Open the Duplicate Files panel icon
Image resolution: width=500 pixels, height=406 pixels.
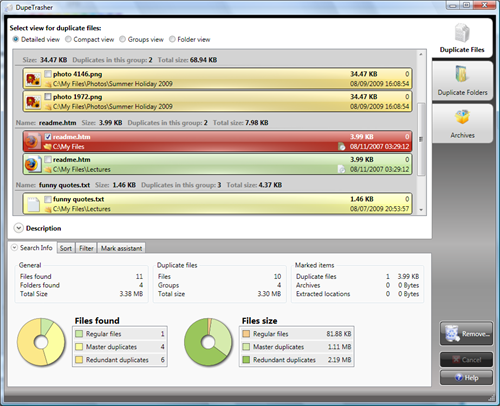click(462, 33)
